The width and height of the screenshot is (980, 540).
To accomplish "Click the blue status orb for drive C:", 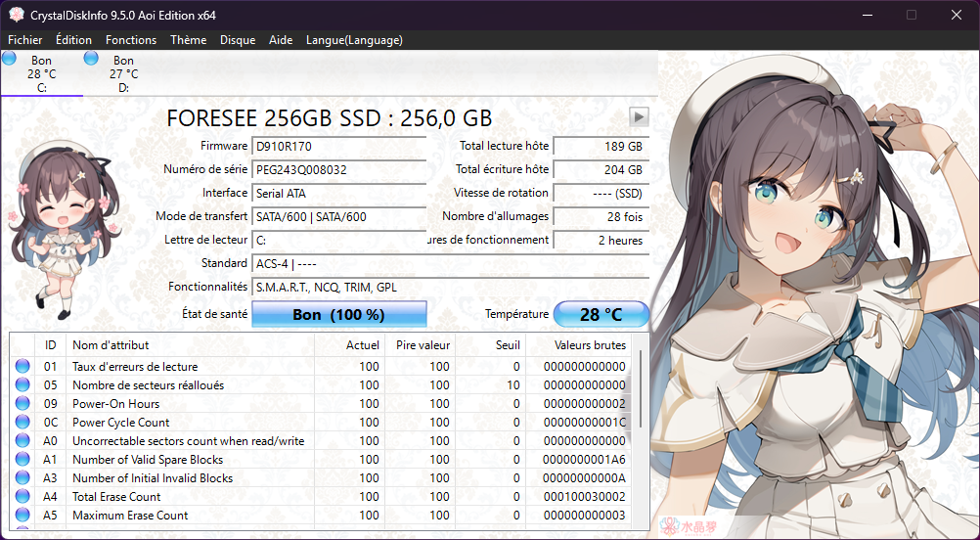I will pos(10,58).
